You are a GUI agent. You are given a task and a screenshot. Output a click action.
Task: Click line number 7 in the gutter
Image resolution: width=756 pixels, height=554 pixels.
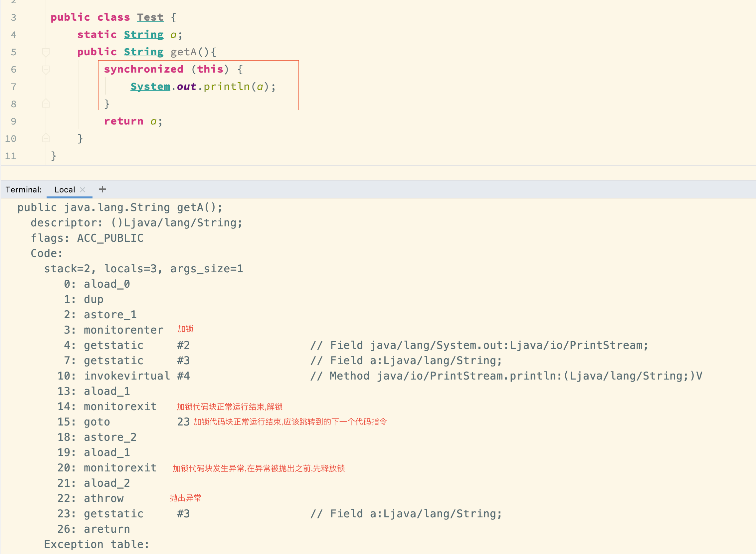[13, 87]
